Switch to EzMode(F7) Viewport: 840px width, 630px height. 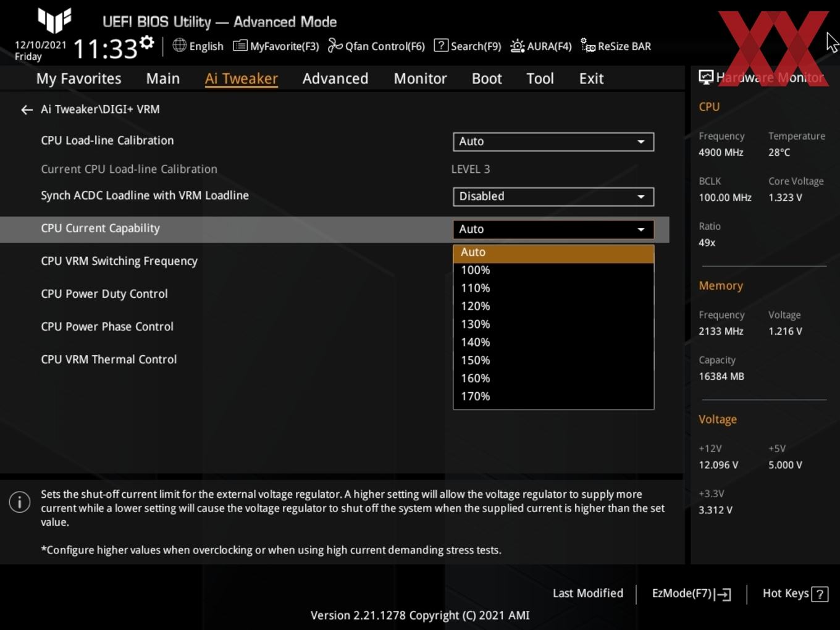[692, 594]
